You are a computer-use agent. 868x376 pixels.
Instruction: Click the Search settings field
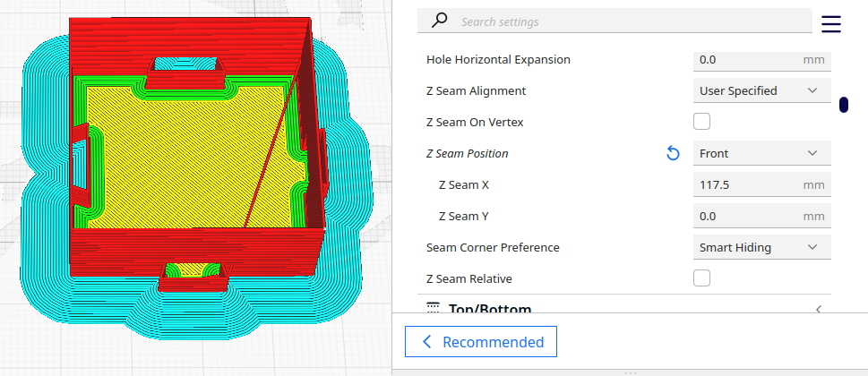(614, 21)
